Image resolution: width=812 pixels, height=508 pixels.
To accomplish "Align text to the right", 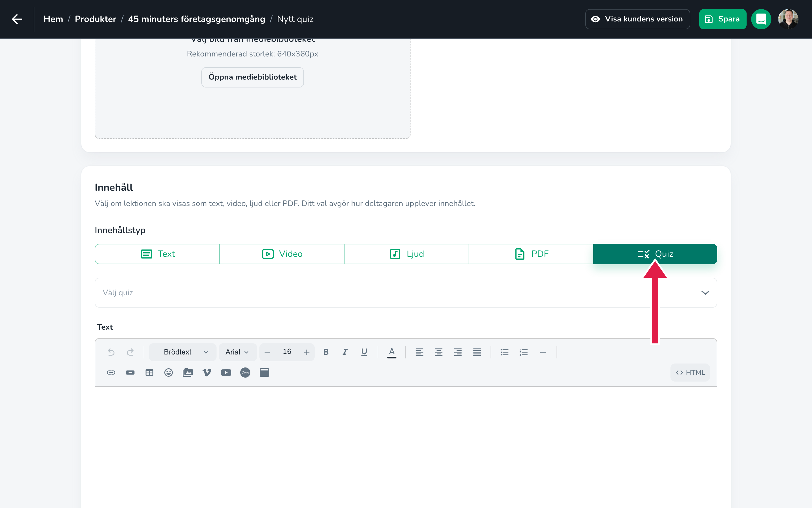I will [x=458, y=352].
